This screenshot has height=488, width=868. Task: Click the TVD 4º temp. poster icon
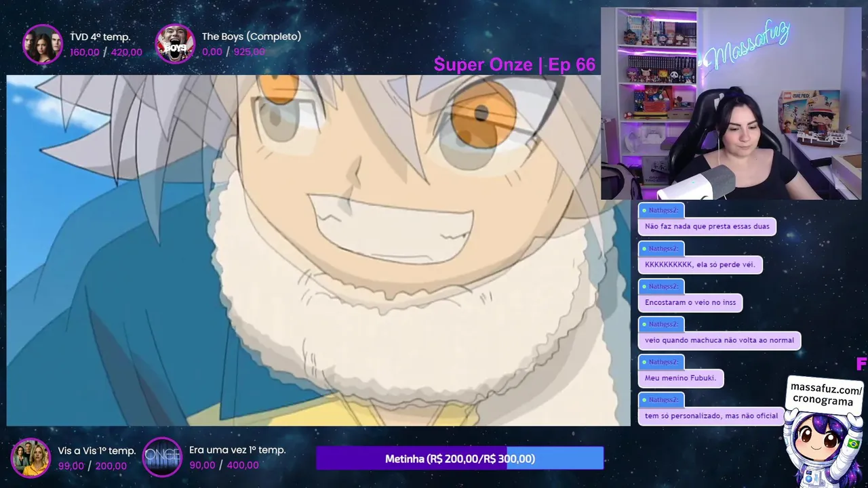pos(43,44)
